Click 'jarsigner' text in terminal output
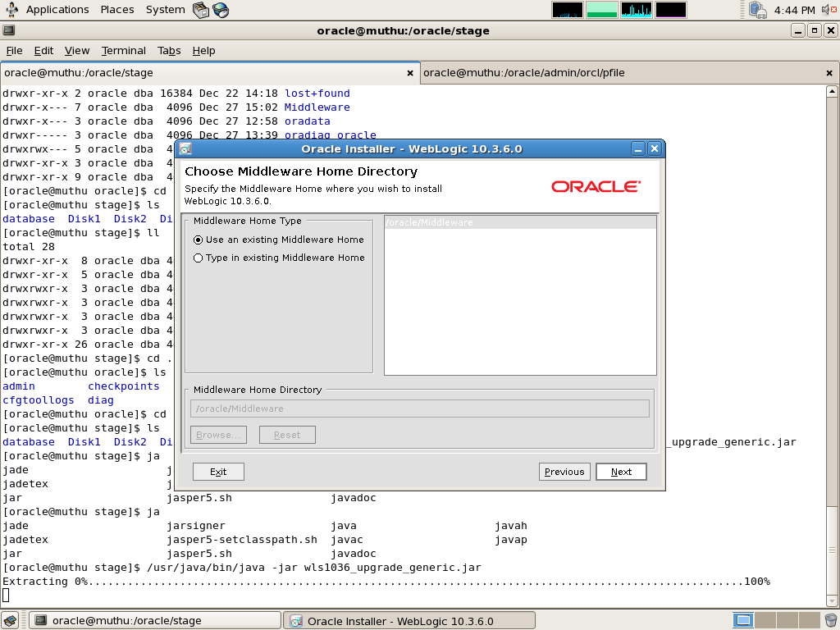The width and height of the screenshot is (840, 630). [196, 526]
